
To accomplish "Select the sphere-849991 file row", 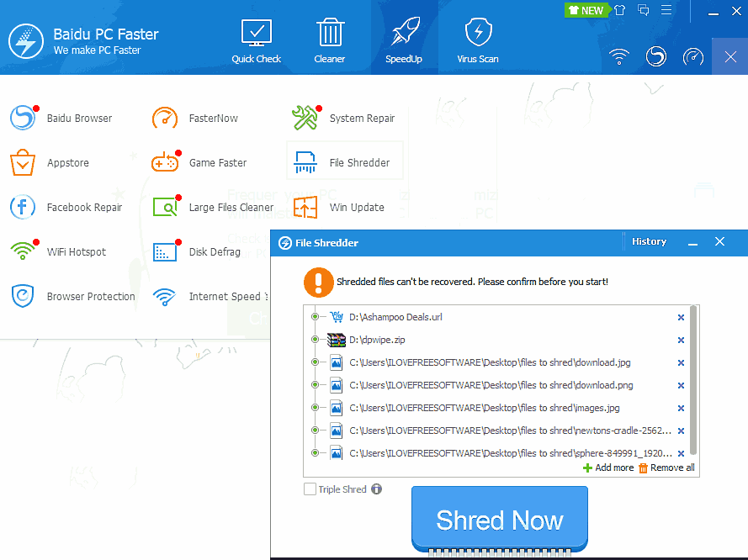I will (x=496, y=453).
